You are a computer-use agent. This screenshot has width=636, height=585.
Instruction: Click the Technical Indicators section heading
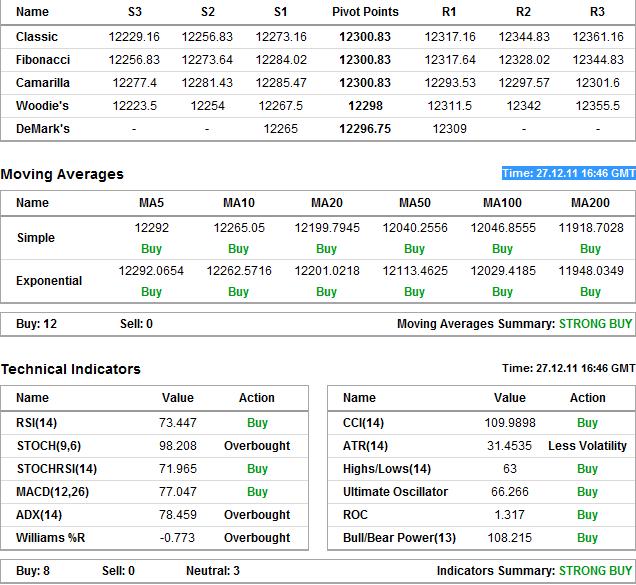71,369
